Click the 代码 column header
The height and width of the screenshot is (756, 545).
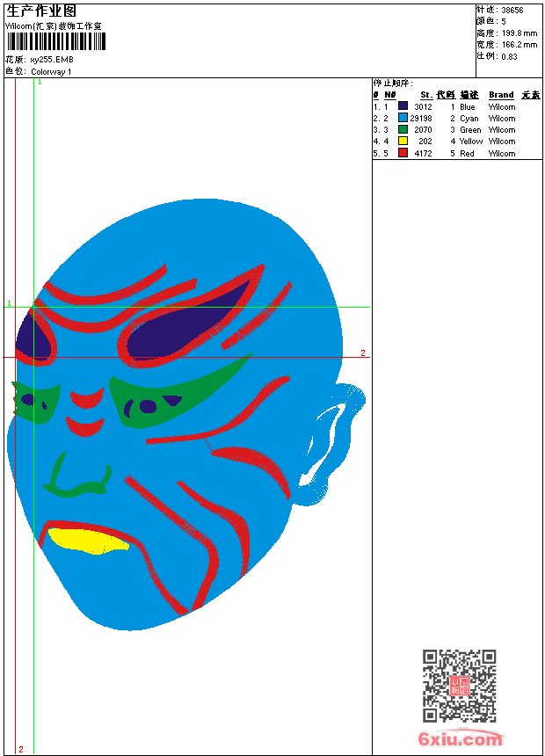pyautogui.click(x=446, y=95)
